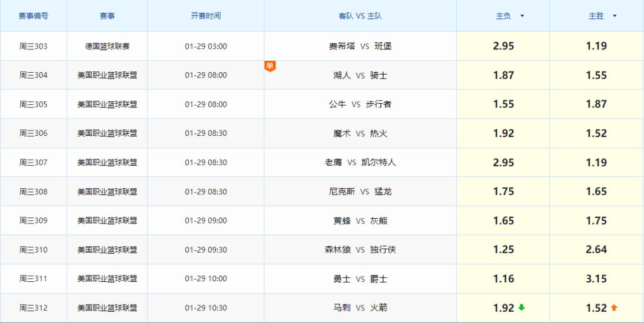Click the start time 01-29 03:00

[206, 46]
